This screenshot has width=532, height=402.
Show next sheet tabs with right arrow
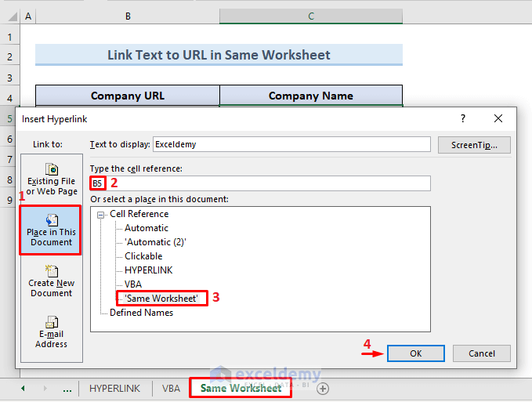point(45,388)
